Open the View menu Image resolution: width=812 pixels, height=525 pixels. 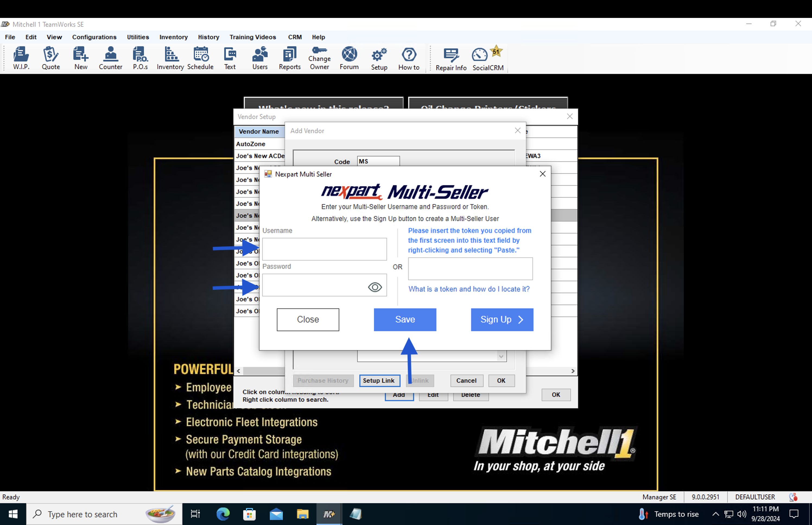pyautogui.click(x=54, y=37)
